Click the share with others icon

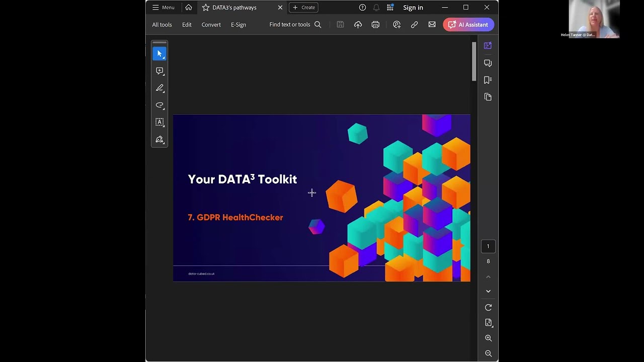(x=397, y=25)
